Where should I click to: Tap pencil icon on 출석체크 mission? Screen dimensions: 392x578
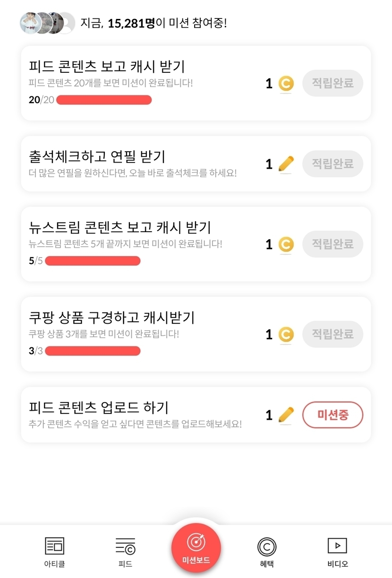[286, 164]
